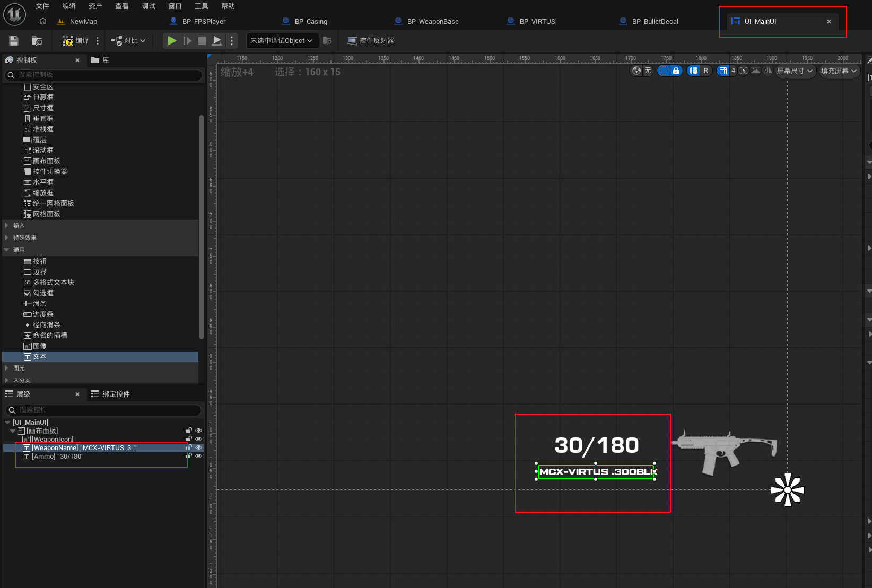872x588 pixels.
Task: Open the 帮助 menu
Action: coord(228,6)
